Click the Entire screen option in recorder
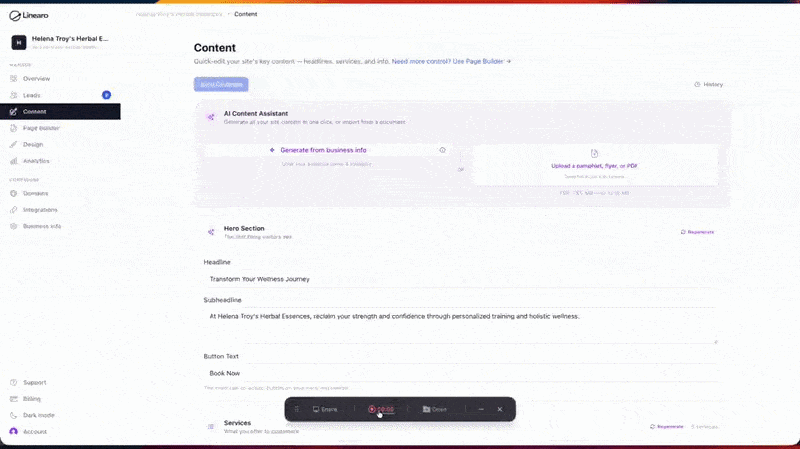The height and width of the screenshot is (449, 800). 325,409
